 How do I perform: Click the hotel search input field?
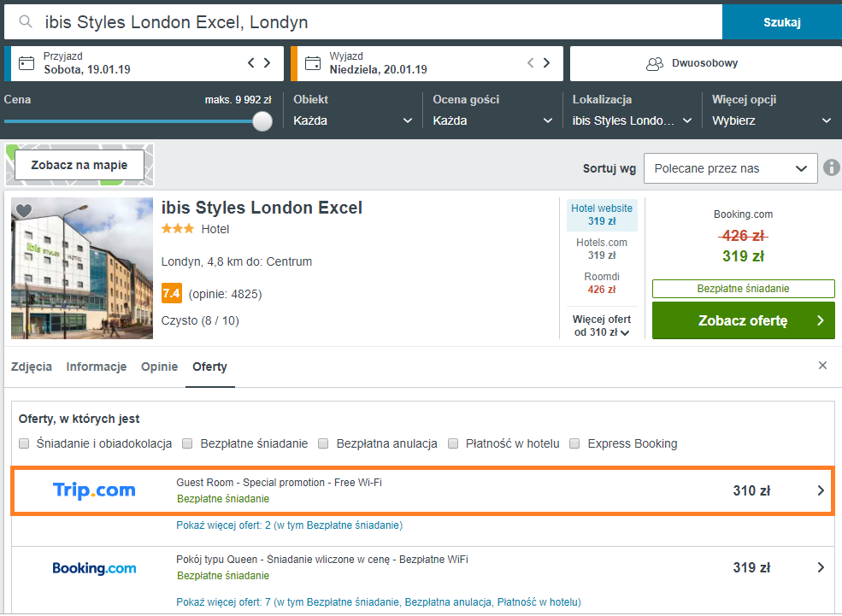(363, 22)
